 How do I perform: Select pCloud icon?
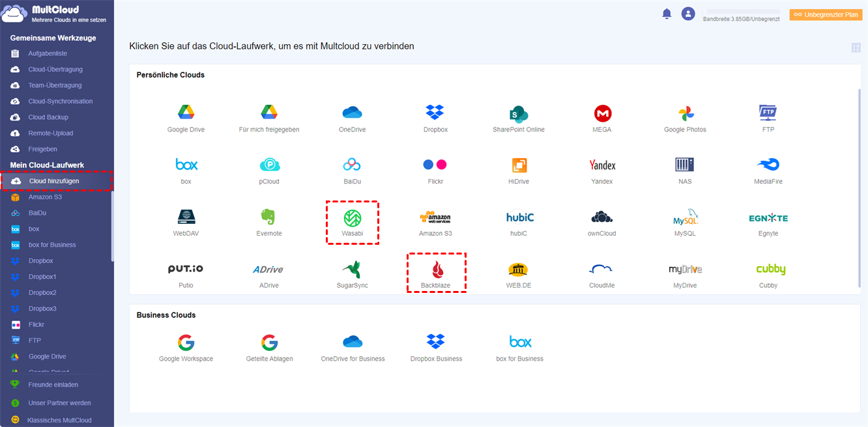pyautogui.click(x=269, y=165)
